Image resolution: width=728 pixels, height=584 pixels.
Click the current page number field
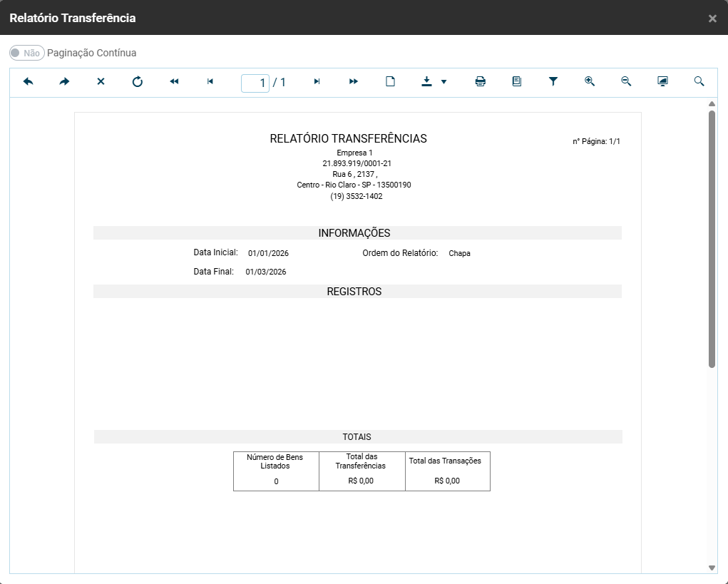pyautogui.click(x=255, y=83)
